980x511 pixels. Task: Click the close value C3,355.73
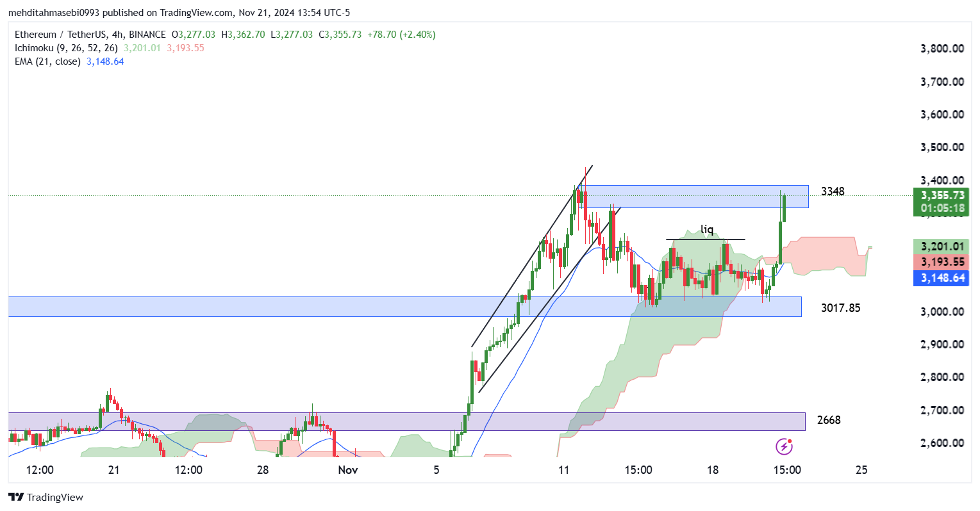coord(340,35)
